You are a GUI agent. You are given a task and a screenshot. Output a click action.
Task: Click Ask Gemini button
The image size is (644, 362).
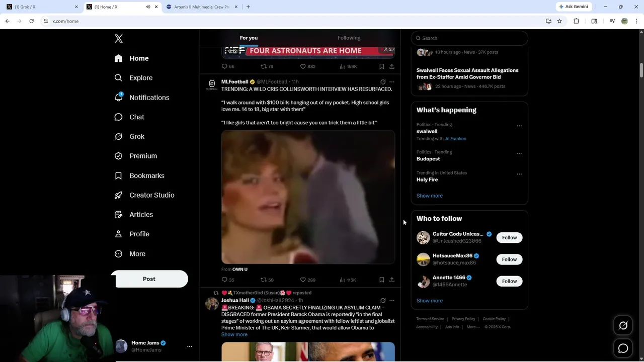574,7
